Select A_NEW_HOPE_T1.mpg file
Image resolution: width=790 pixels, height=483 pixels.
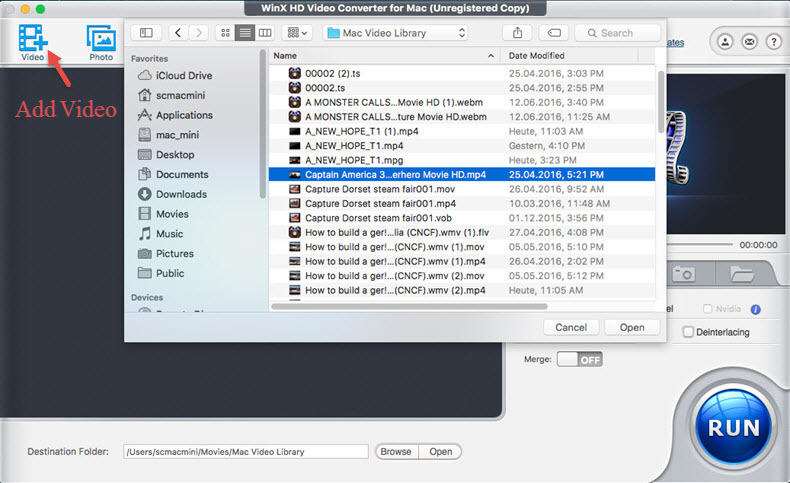462,160
